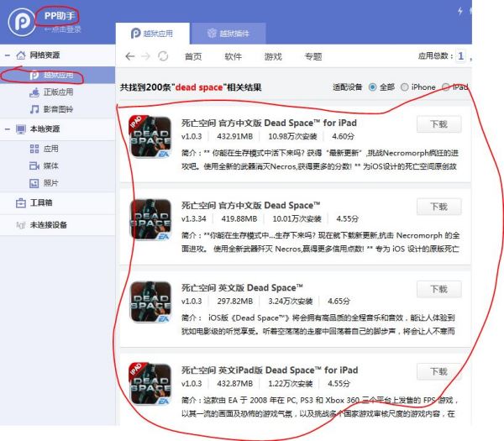Viewport: 504px width, 441px height.
Task: Click the PP助手 logo icon
Action: coord(22,22)
